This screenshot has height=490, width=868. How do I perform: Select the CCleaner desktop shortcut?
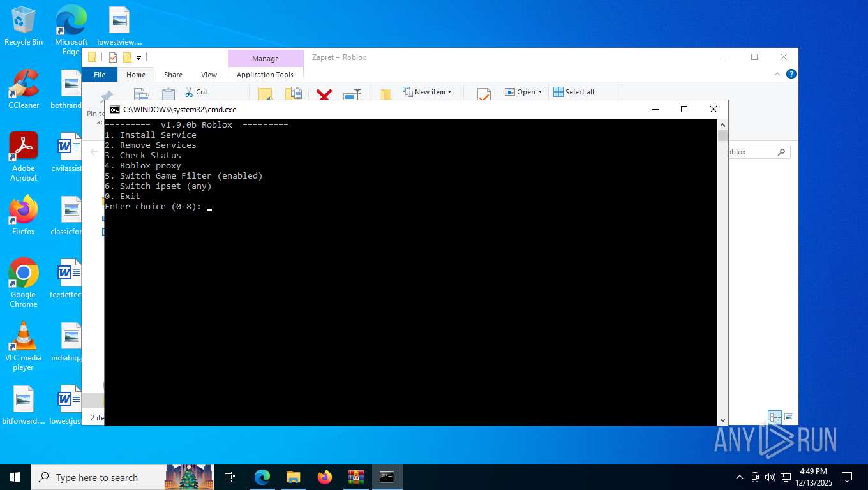click(x=24, y=89)
